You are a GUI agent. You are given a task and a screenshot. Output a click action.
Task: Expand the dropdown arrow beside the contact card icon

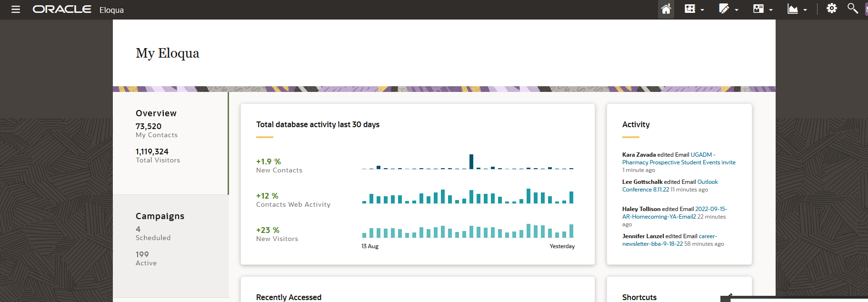click(771, 10)
